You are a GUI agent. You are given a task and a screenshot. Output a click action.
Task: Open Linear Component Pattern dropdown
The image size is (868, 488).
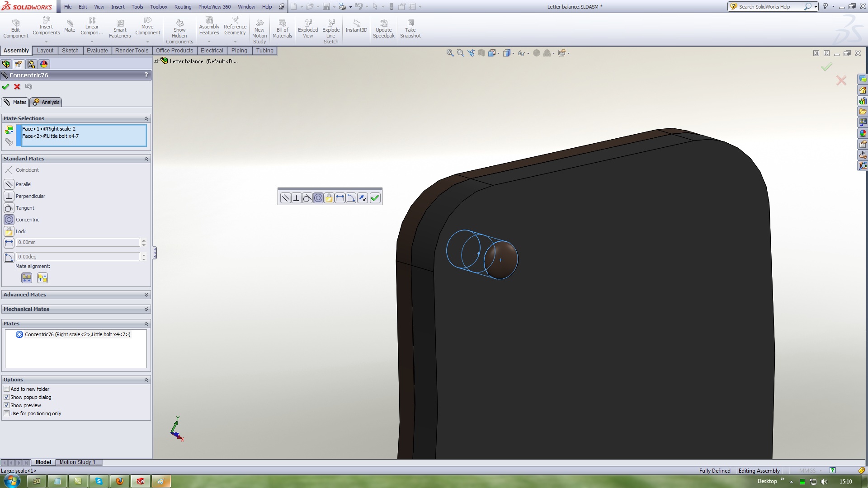pos(92,42)
